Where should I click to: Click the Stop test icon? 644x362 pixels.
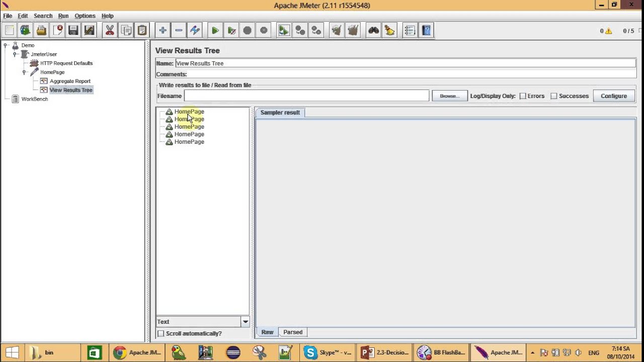click(x=247, y=31)
